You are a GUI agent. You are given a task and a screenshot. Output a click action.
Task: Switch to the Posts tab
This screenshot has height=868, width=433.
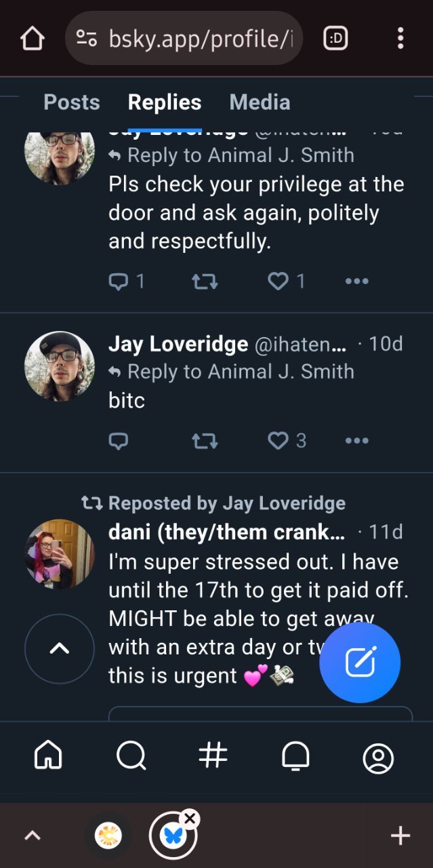tap(72, 102)
